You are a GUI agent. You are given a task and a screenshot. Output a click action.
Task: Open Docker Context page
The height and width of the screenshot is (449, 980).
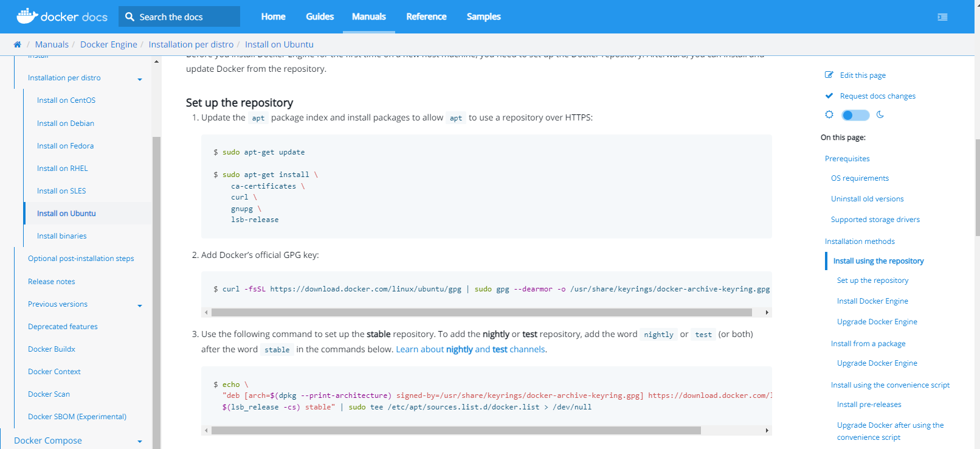[54, 372]
